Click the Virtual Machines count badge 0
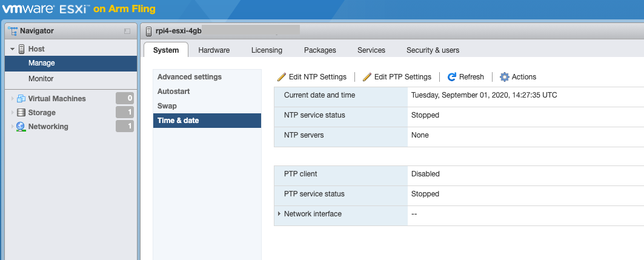Screen dimensions: 644x260 (x=125, y=98)
